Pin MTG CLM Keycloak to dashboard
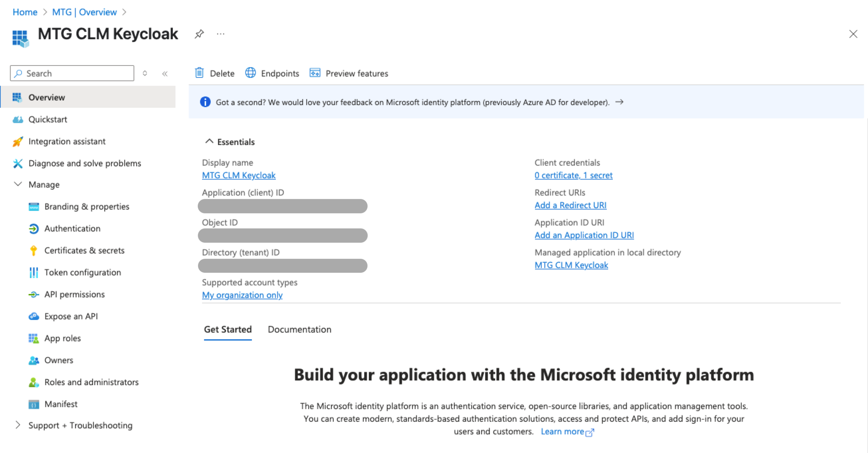Image resolution: width=868 pixels, height=453 pixels. coord(199,34)
